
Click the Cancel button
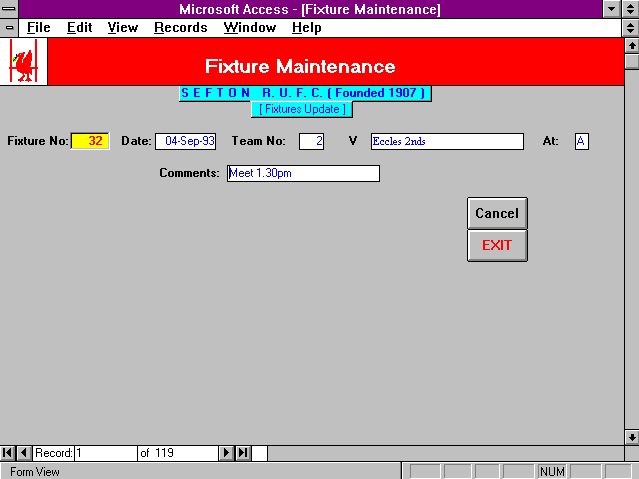[x=497, y=213]
